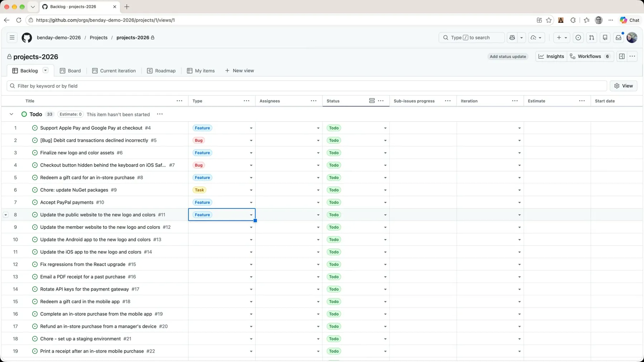Open Assignees column options menu

[314, 101]
